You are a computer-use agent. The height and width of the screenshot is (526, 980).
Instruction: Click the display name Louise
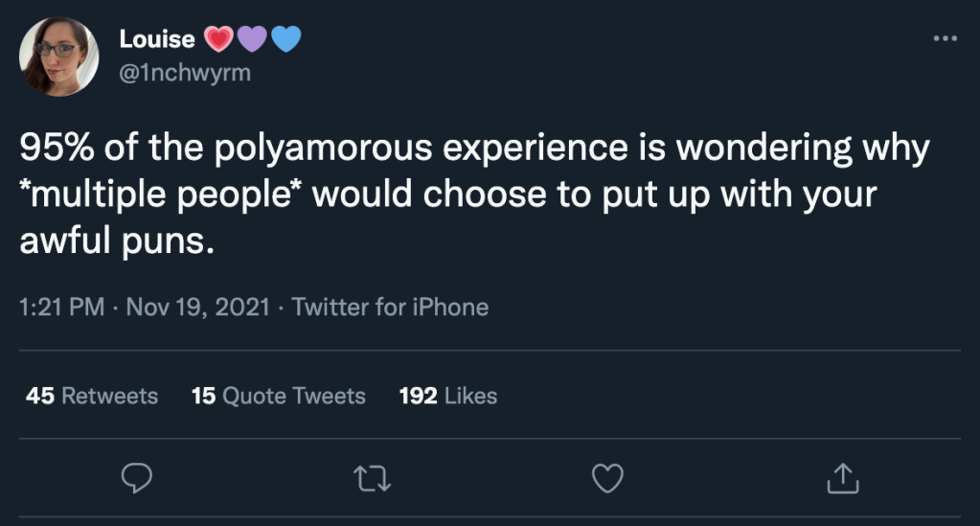click(x=157, y=39)
